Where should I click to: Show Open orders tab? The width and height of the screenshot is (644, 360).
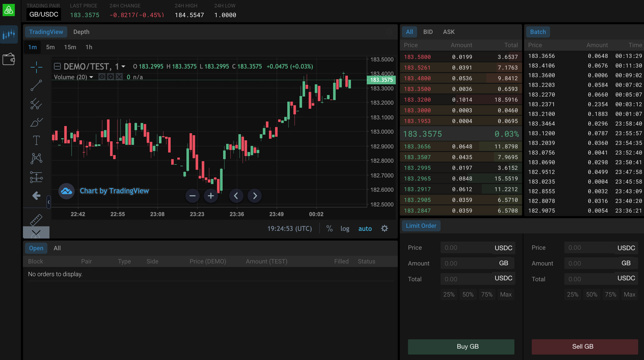click(36, 248)
